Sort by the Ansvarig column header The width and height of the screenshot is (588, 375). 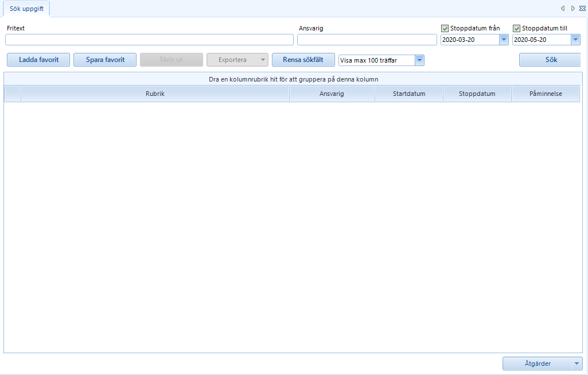click(332, 94)
